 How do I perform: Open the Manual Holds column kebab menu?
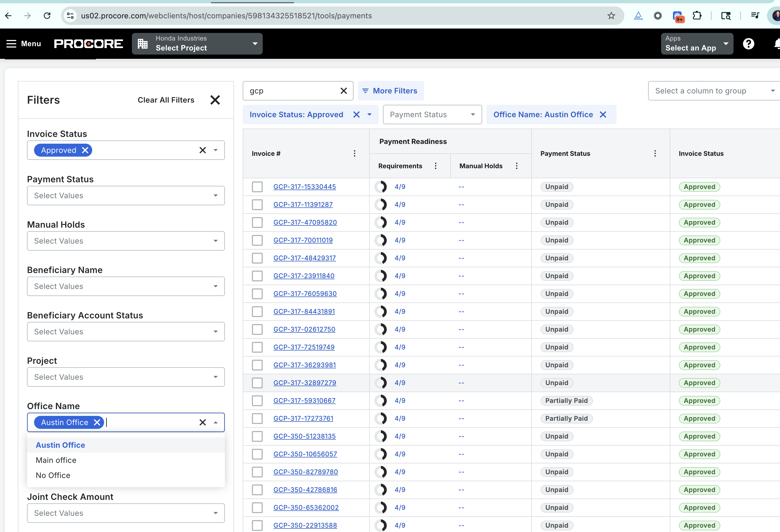pos(516,166)
